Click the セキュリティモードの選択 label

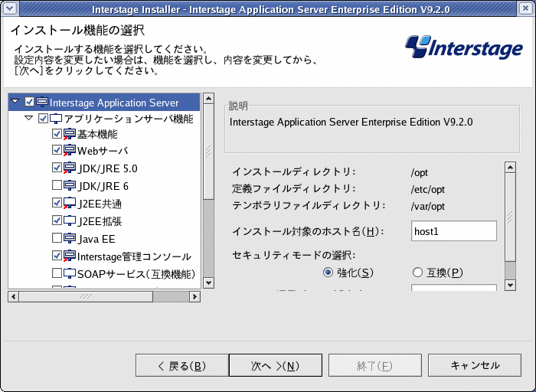(293, 255)
